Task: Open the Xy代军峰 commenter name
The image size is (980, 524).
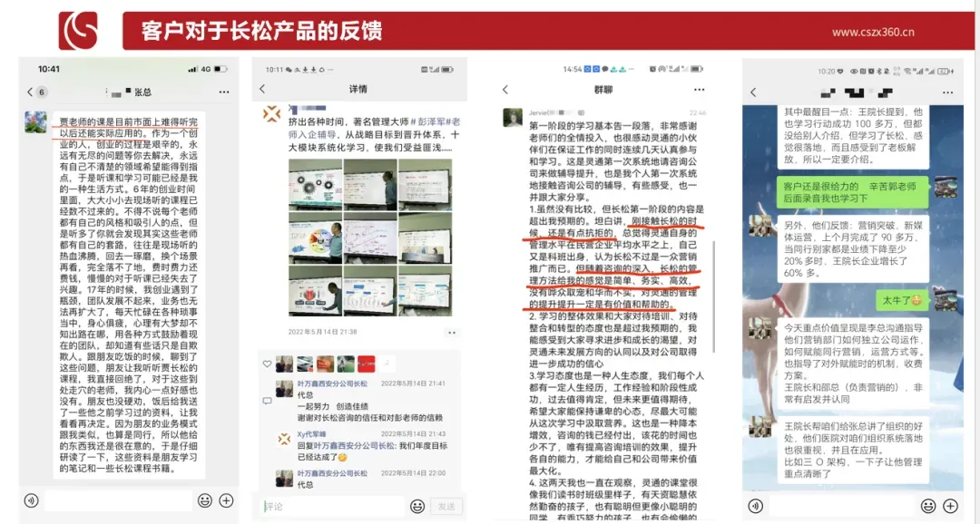Action: (311, 434)
